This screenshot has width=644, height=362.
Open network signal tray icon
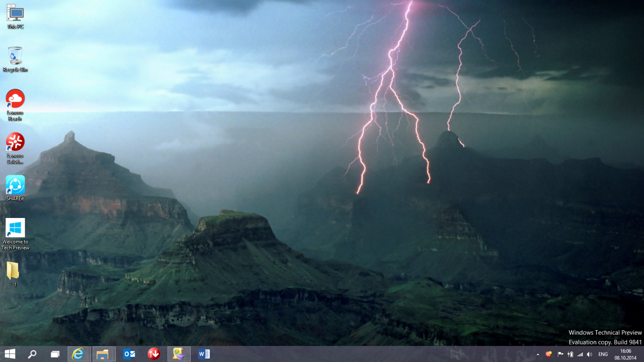pyautogui.click(x=580, y=355)
